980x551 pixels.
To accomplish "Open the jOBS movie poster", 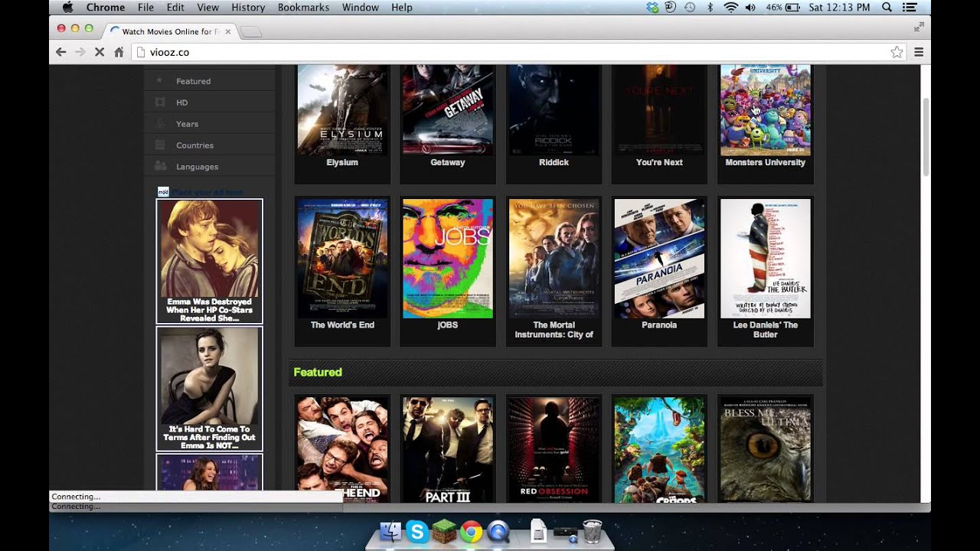I will pos(448,259).
